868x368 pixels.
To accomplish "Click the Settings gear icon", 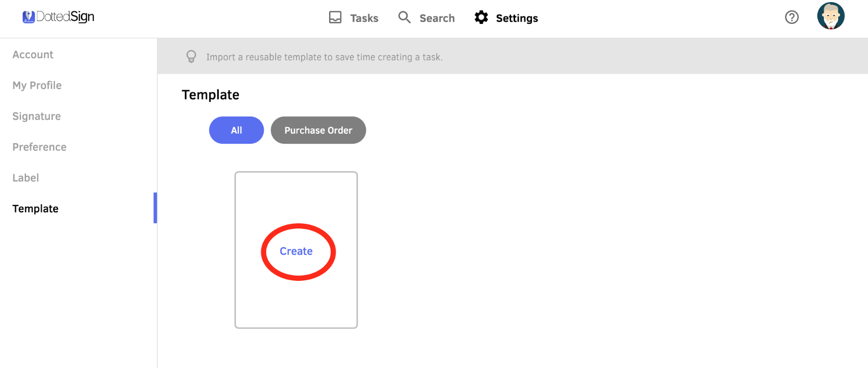I will coord(481,17).
